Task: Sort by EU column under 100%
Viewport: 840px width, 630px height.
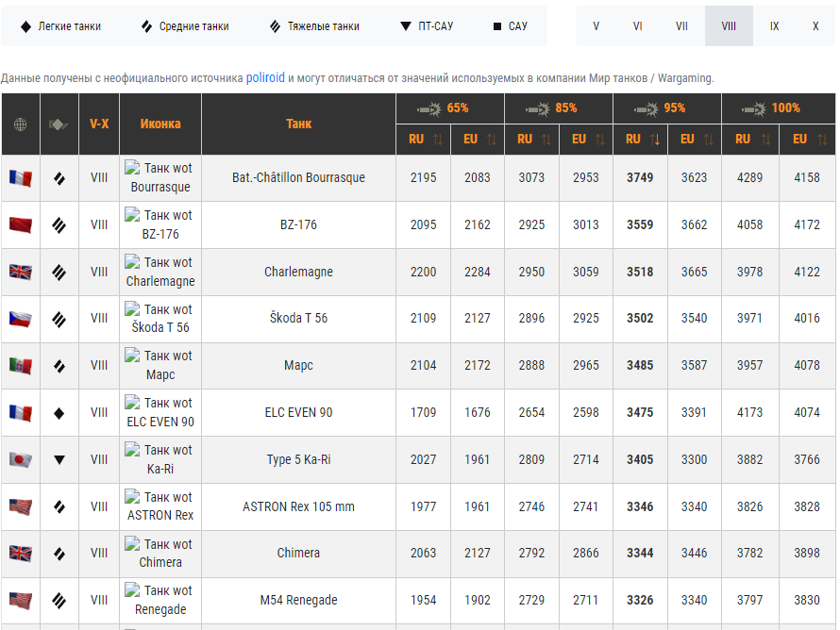Action: click(807, 140)
